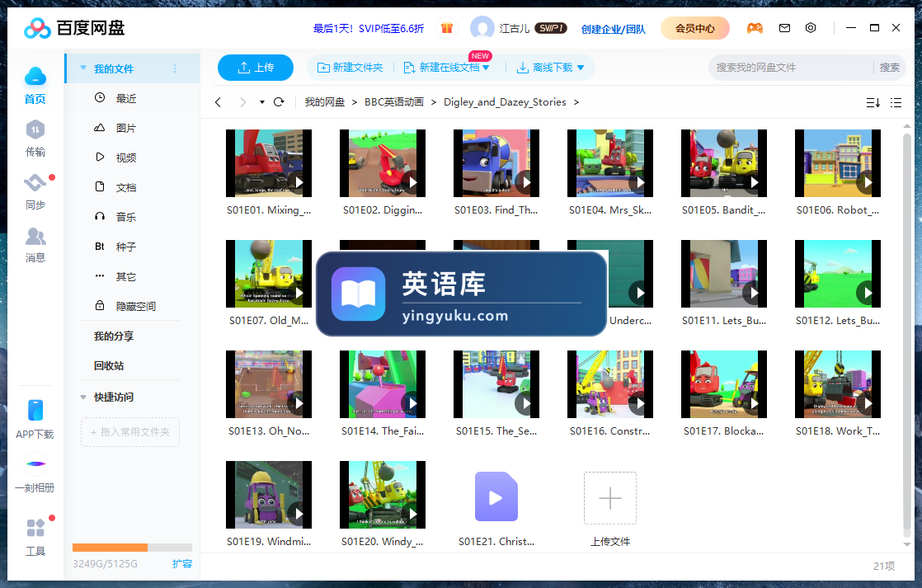This screenshot has width=922, height=588.
Task: Open the 首页 home cloud icon
Action: pos(35,77)
